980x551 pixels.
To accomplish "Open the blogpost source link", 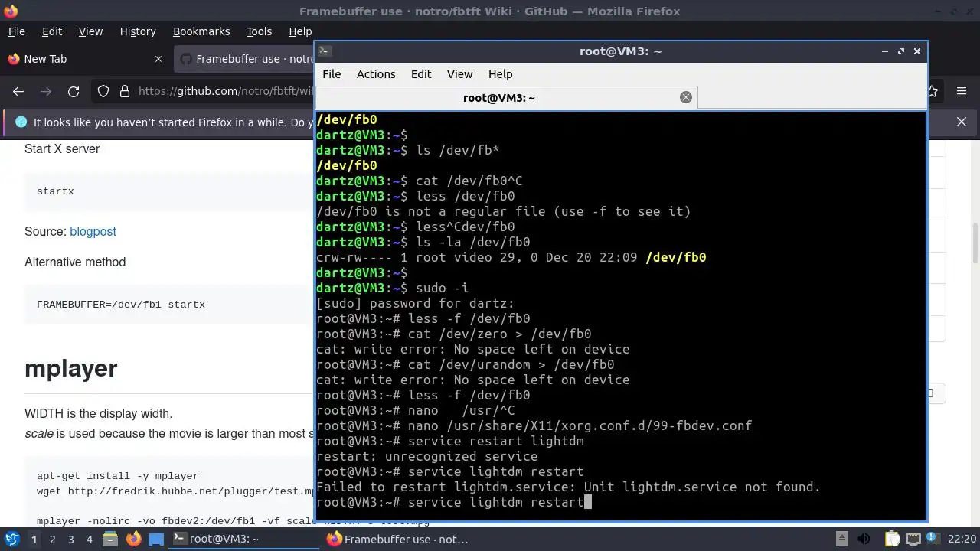I will point(93,231).
